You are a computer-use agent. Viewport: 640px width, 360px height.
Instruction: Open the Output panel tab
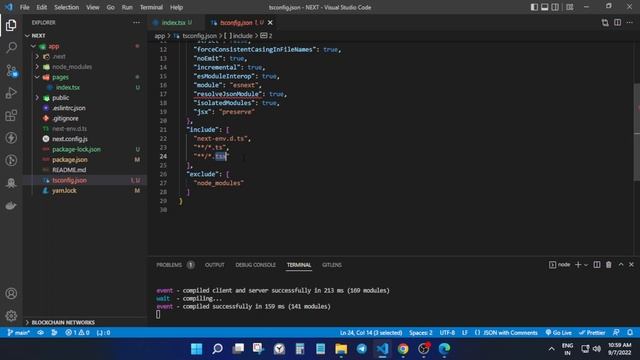coord(215,264)
